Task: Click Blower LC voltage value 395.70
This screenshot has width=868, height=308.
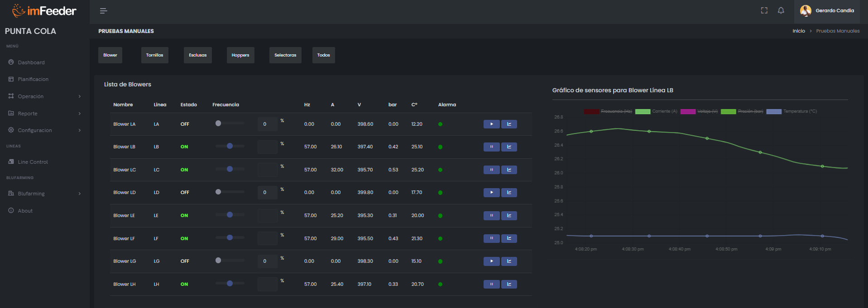Action: point(365,170)
